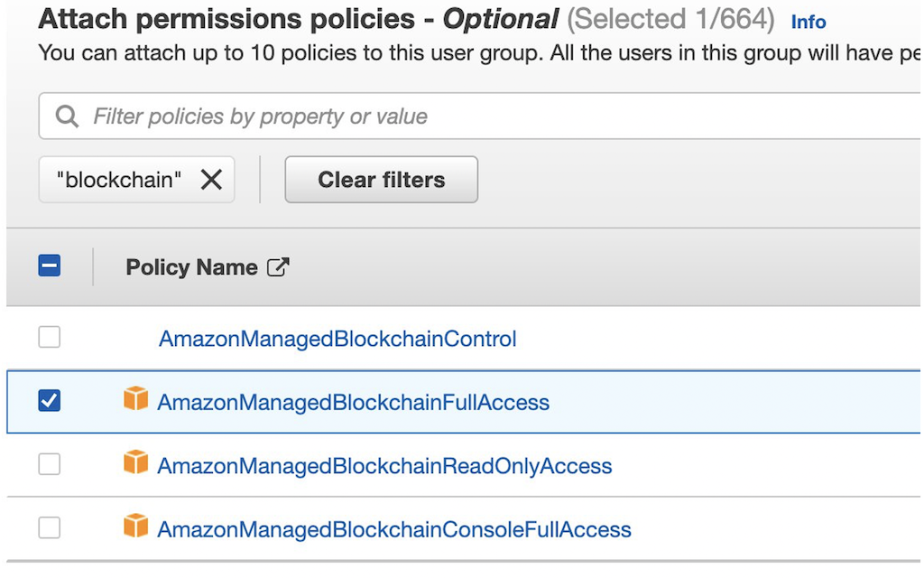924x578 pixels.
Task: Open the AmazonManagedBlockchainReadOnlyAccess policy link
Action: click(x=384, y=466)
